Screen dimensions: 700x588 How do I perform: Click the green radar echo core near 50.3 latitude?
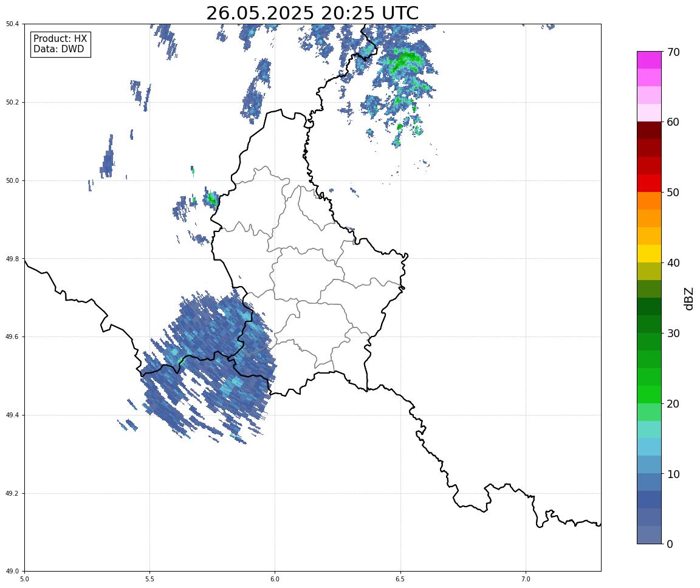click(405, 60)
